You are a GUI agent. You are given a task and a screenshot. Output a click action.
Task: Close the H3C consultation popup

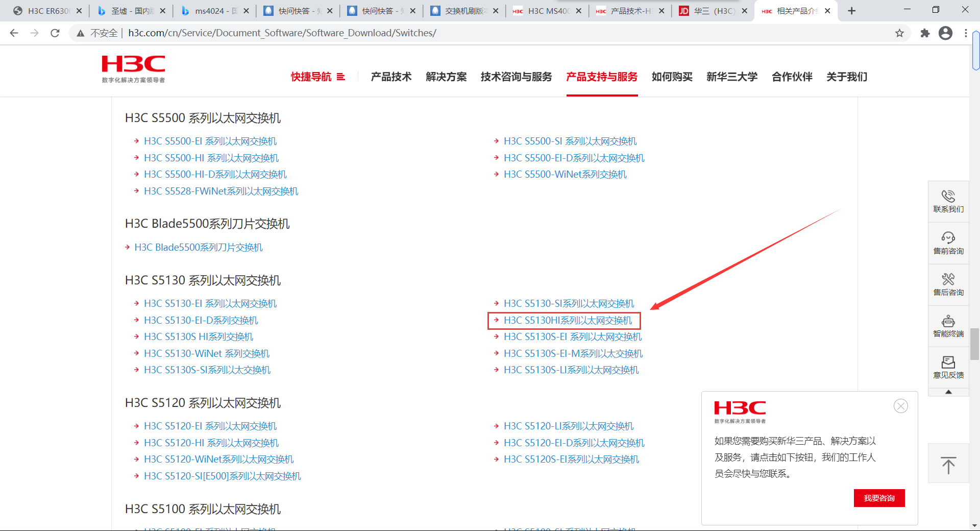coord(901,406)
